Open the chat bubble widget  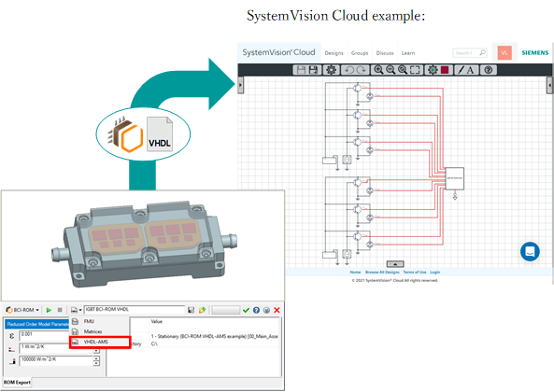pyautogui.click(x=530, y=251)
